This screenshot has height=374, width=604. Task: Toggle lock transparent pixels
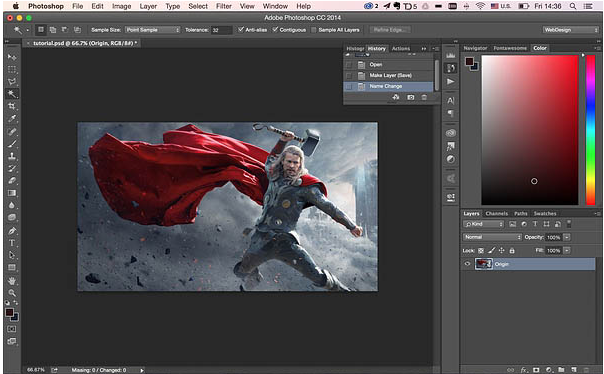coord(481,251)
